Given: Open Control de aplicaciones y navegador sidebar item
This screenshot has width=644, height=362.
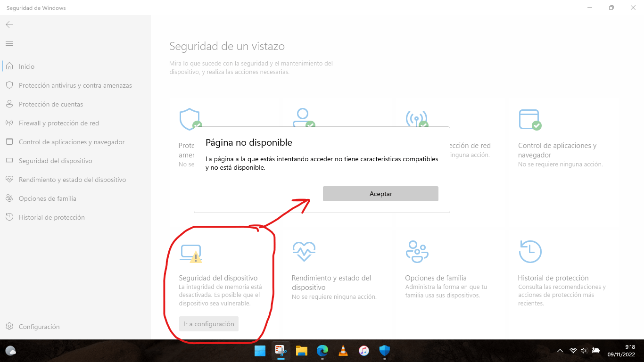Looking at the screenshot, I should tap(75, 142).
